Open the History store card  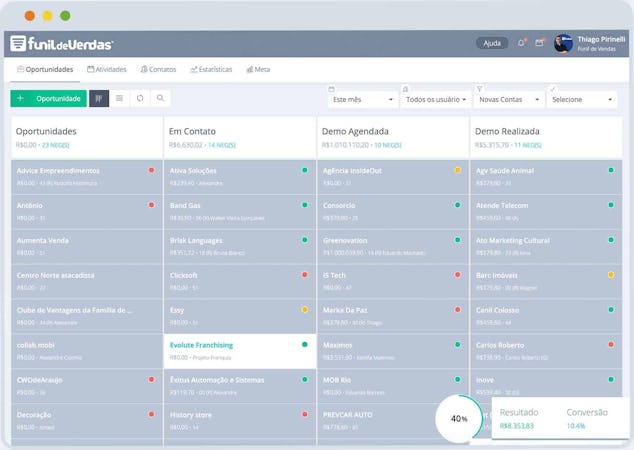click(240, 421)
